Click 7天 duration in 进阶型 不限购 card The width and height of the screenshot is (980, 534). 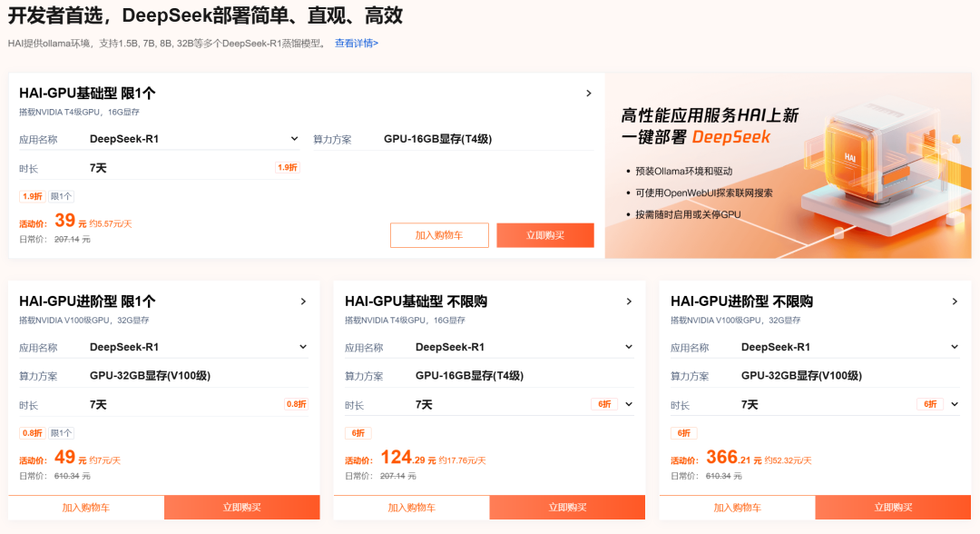point(750,405)
